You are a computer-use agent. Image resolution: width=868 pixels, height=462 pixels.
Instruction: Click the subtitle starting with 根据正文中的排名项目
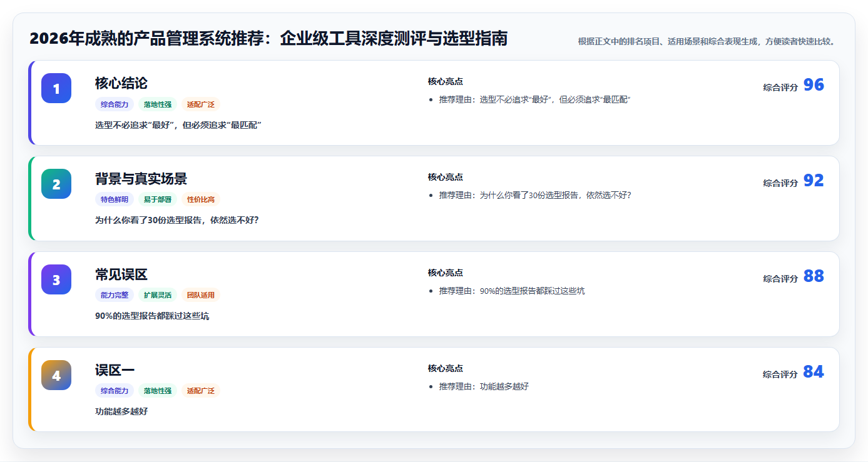707,42
